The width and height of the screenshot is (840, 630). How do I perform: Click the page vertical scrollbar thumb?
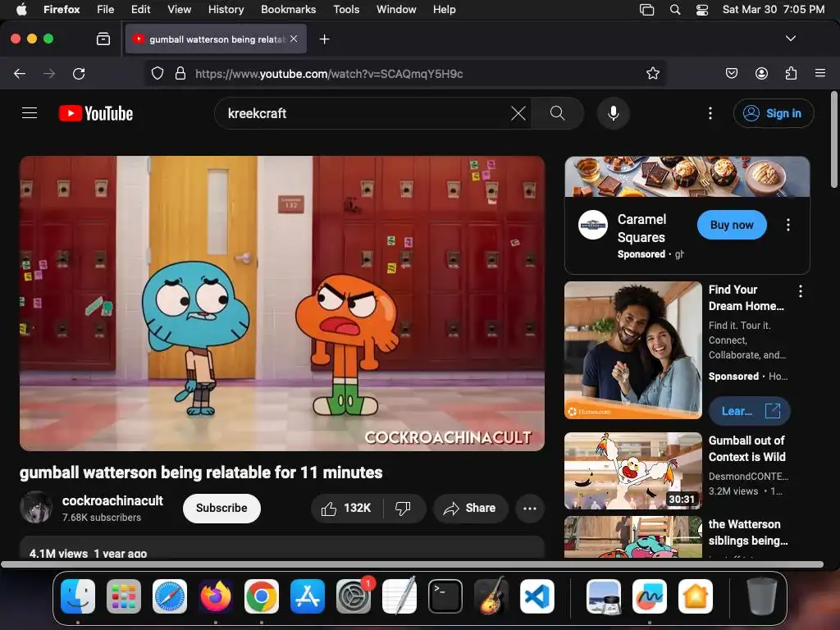coord(833,139)
